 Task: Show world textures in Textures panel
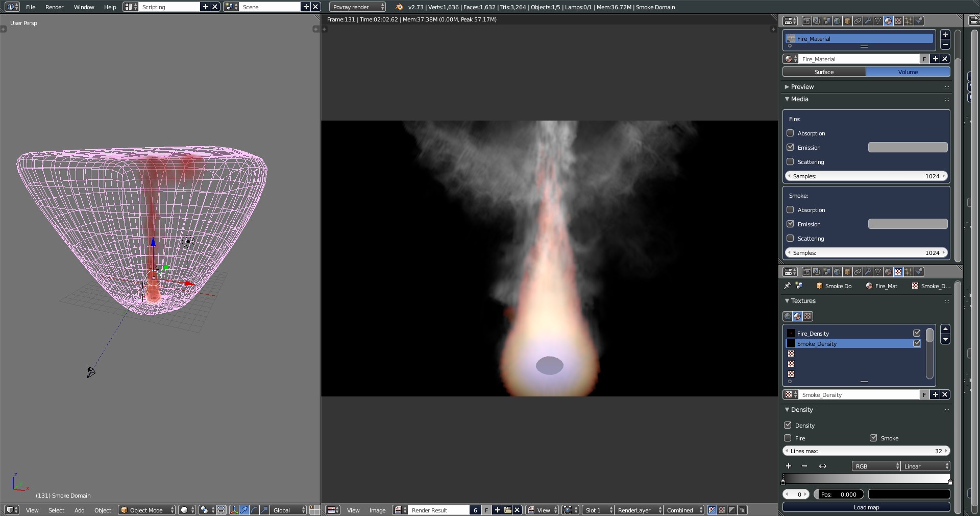(788, 316)
